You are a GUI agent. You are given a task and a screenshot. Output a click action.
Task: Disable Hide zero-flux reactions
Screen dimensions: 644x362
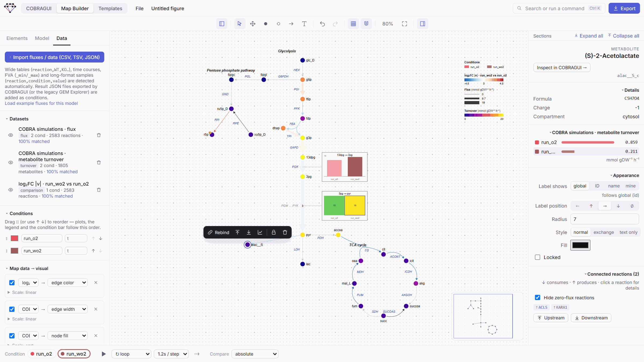537,297
